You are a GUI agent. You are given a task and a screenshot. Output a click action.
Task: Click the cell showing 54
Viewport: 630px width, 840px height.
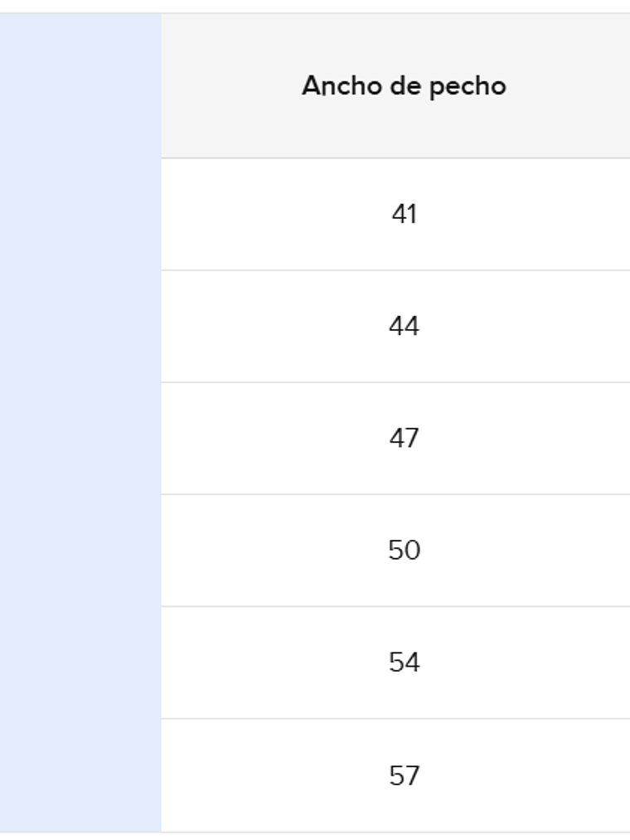coord(404,663)
